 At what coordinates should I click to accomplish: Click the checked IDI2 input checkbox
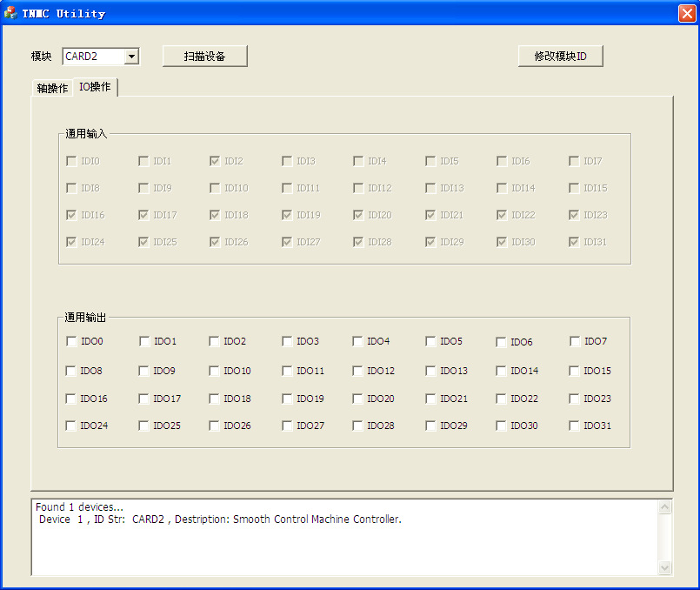point(215,161)
